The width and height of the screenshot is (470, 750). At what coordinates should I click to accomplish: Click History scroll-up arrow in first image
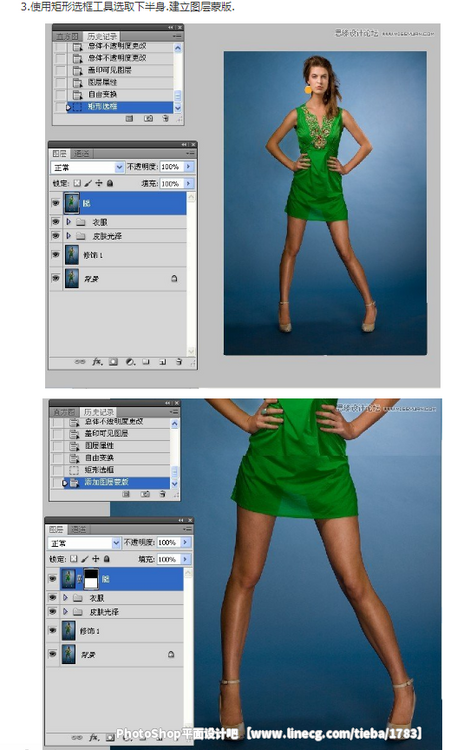pyautogui.click(x=178, y=48)
